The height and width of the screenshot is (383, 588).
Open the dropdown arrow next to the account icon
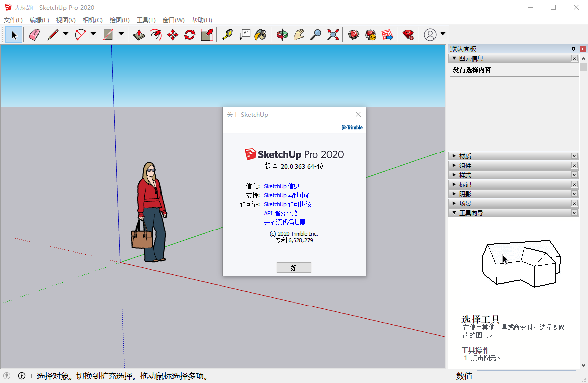(442, 34)
